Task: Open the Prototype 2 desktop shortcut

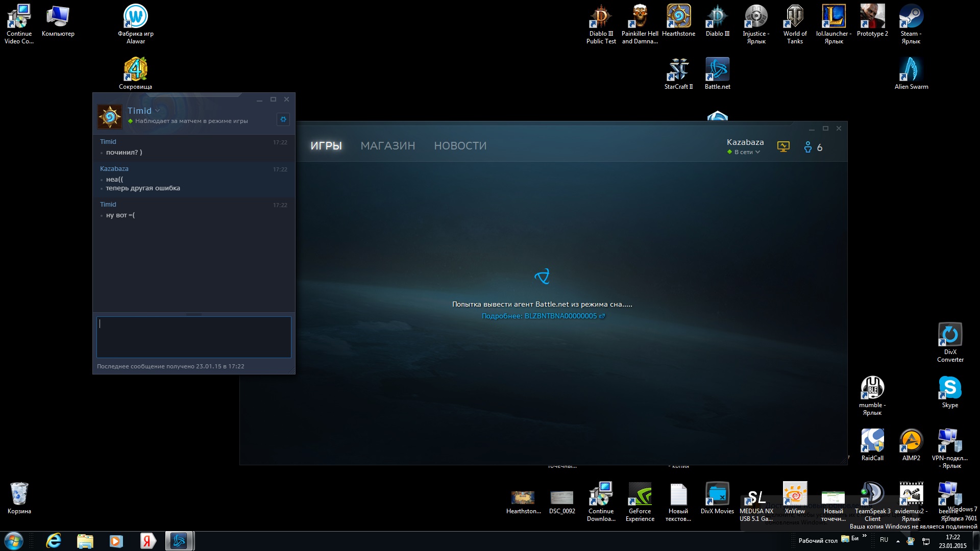Action: (x=873, y=20)
